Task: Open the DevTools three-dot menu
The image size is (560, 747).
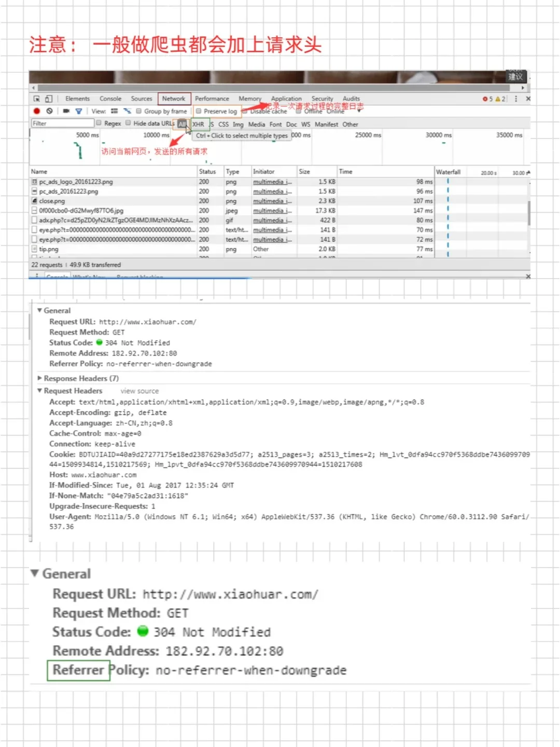Action: point(516,99)
